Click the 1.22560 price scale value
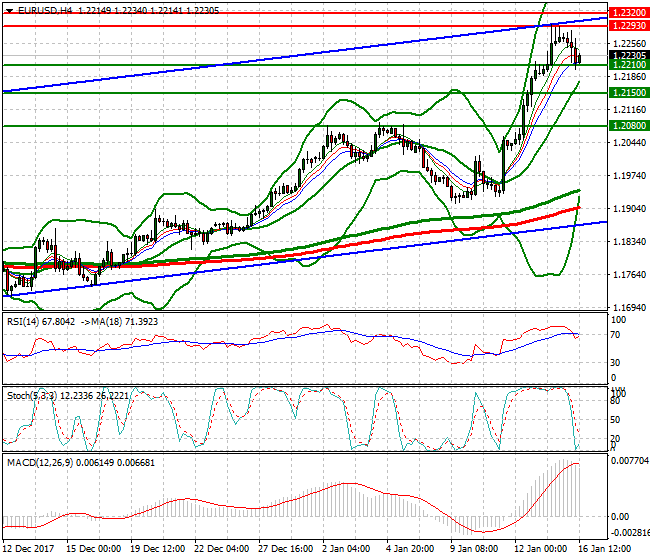Image resolution: width=650 pixels, height=560 pixels. (629, 44)
